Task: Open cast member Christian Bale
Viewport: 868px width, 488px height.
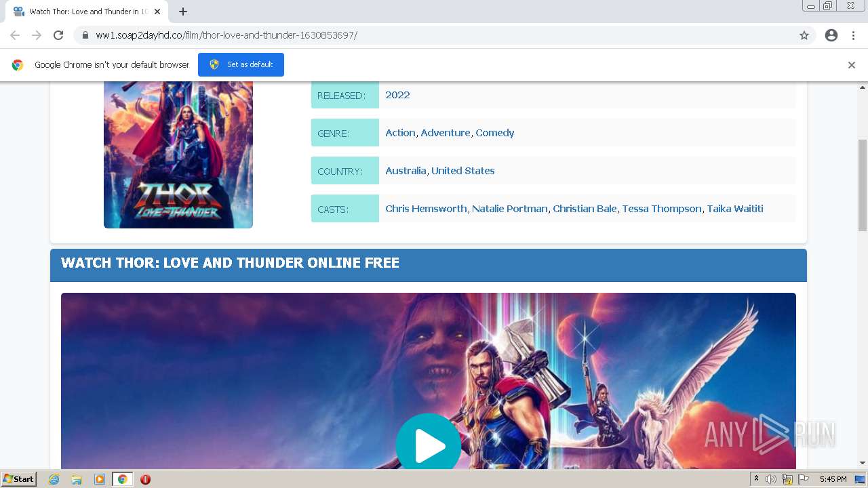Action: [x=585, y=209]
